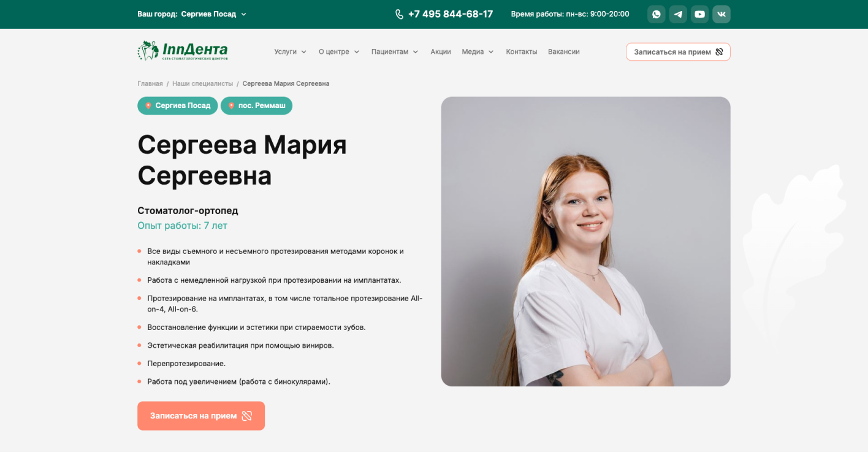The width and height of the screenshot is (868, 471).
Task: Click the doctor's portrait photo
Action: (x=585, y=242)
